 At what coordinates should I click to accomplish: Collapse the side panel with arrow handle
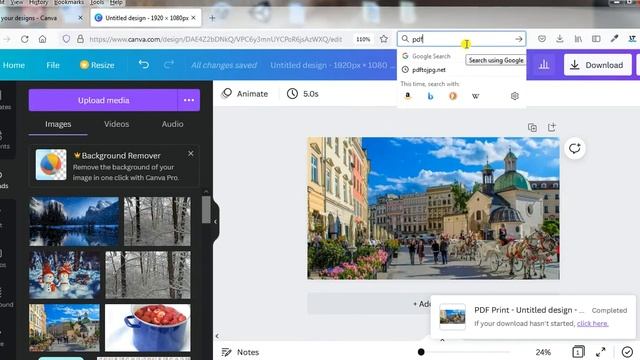[216, 222]
